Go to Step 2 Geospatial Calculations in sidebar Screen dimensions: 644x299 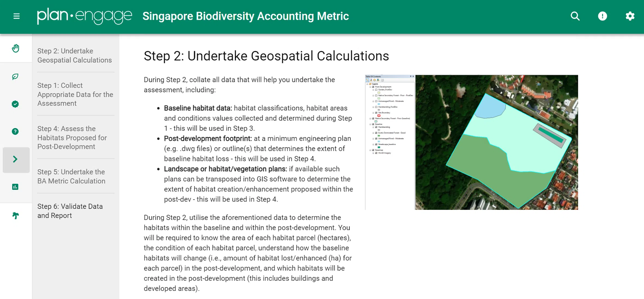74,55
